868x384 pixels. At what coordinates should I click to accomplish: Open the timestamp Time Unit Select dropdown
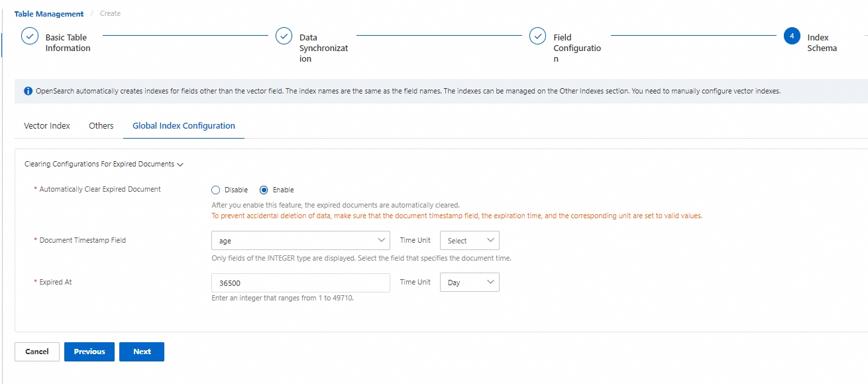coord(469,240)
